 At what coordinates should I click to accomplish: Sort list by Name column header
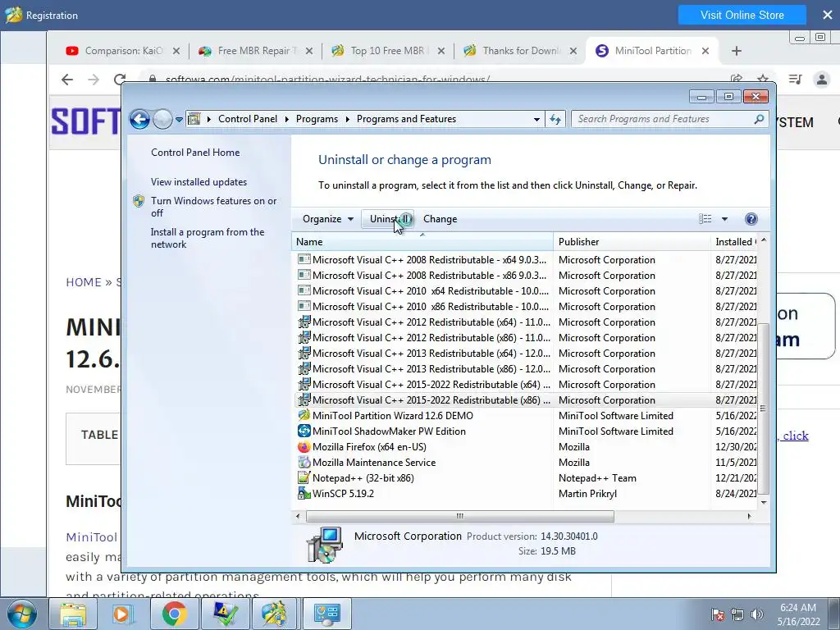[x=422, y=242]
